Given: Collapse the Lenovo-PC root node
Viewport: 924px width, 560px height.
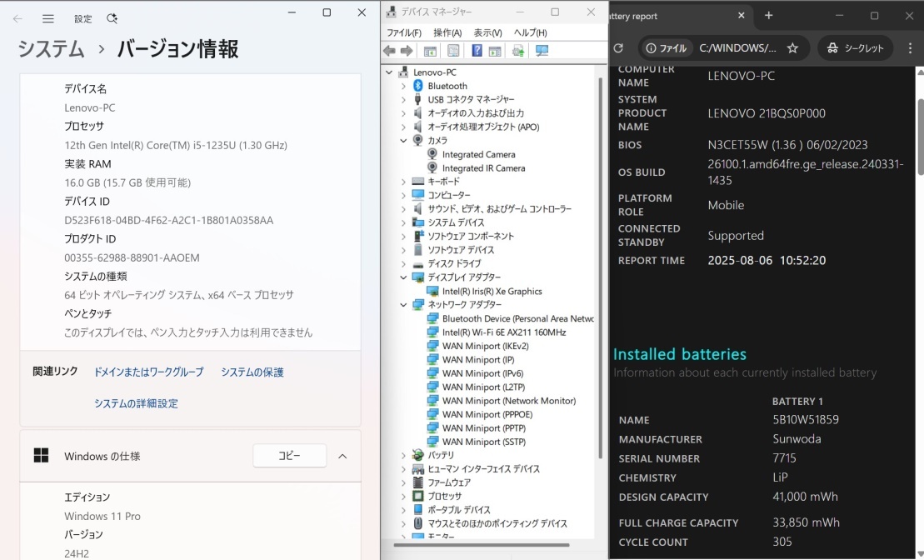Looking at the screenshot, I should (x=389, y=72).
